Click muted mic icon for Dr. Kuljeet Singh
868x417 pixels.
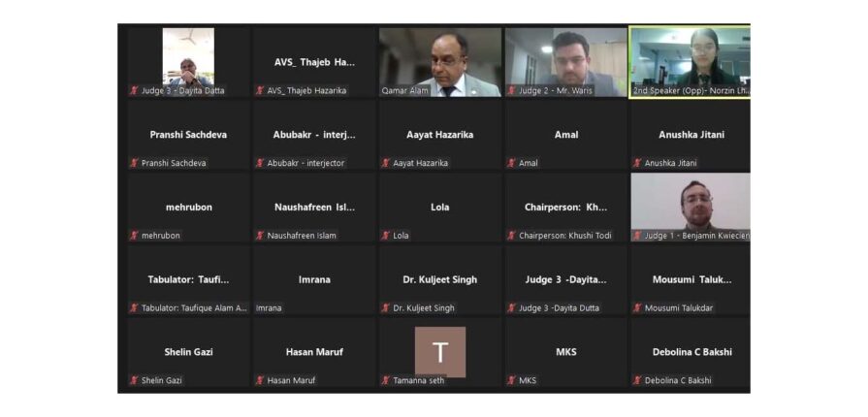tap(385, 308)
